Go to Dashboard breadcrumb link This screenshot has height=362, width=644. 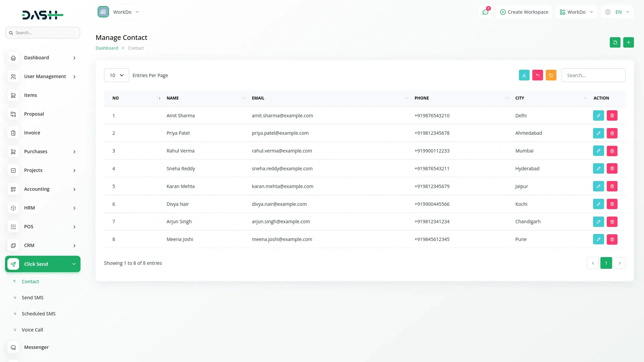(107, 48)
